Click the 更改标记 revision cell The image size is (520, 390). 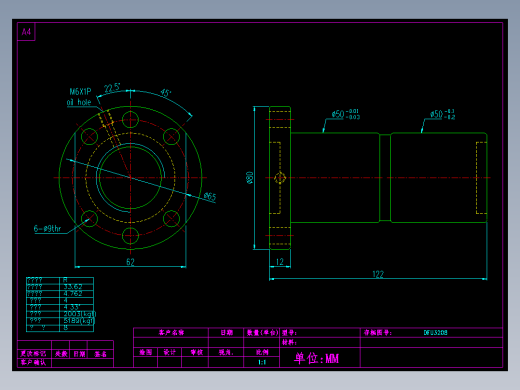[x=33, y=354]
